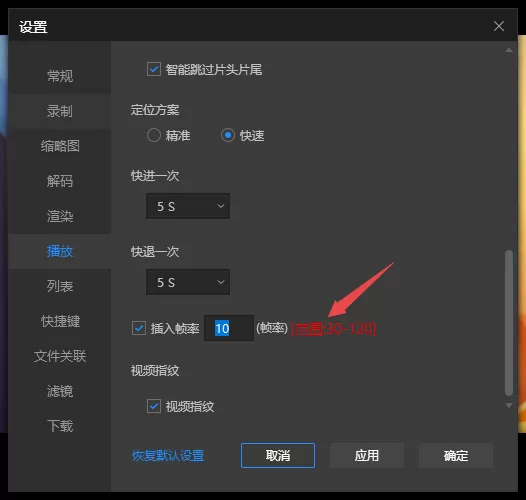
Task: Toggle the 插入帧率 checkbox
Action: [x=139, y=328]
